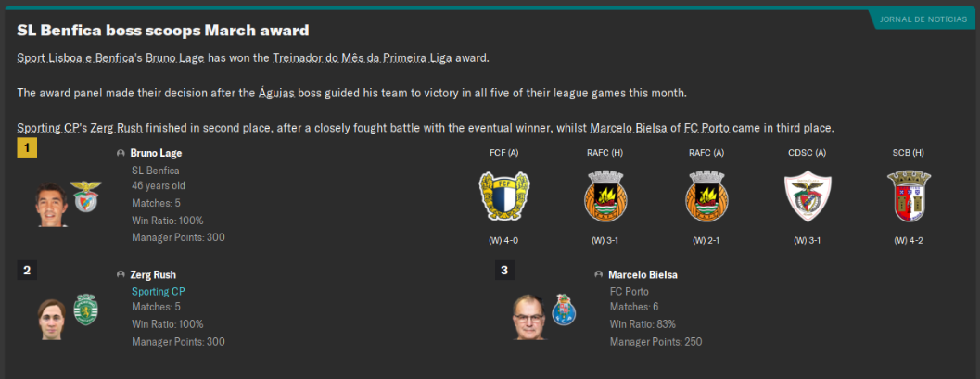The height and width of the screenshot is (379, 980).
Task: Select the Jornal de Notícias tab label
Action: point(923,19)
